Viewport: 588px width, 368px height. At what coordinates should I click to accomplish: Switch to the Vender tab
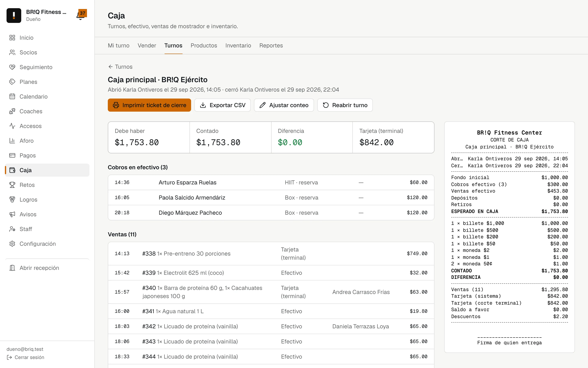click(x=147, y=46)
